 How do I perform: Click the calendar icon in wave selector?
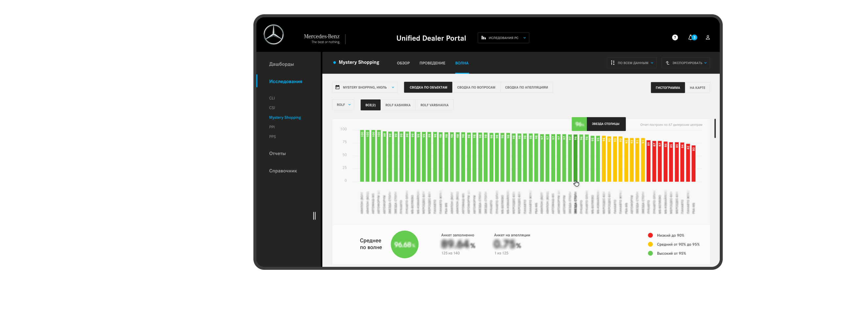pos(337,87)
